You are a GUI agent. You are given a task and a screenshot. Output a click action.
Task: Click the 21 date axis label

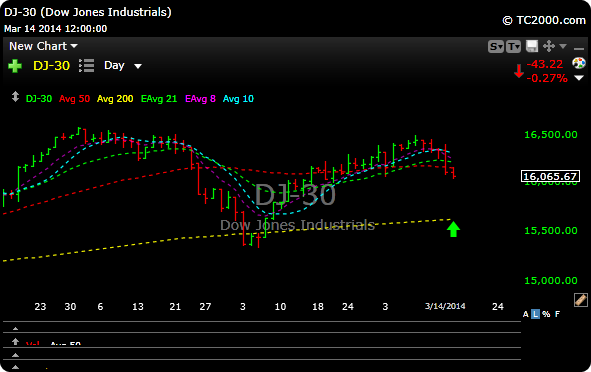point(175,306)
